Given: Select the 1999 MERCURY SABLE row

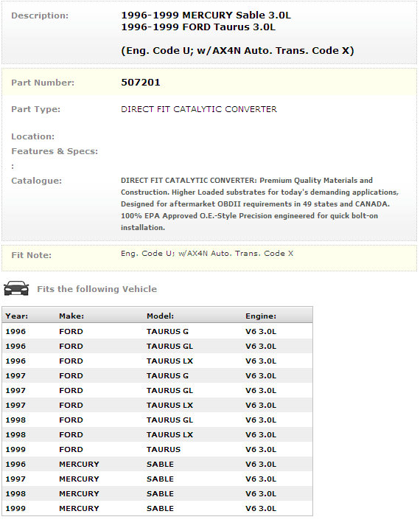Looking at the screenshot, I should coord(157,509).
